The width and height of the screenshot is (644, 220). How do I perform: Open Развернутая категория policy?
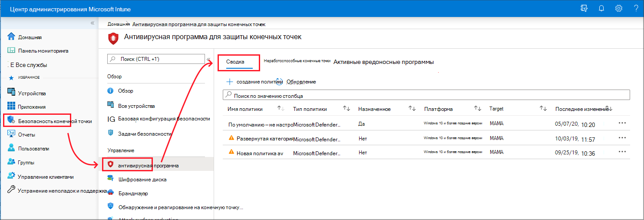[x=264, y=139]
